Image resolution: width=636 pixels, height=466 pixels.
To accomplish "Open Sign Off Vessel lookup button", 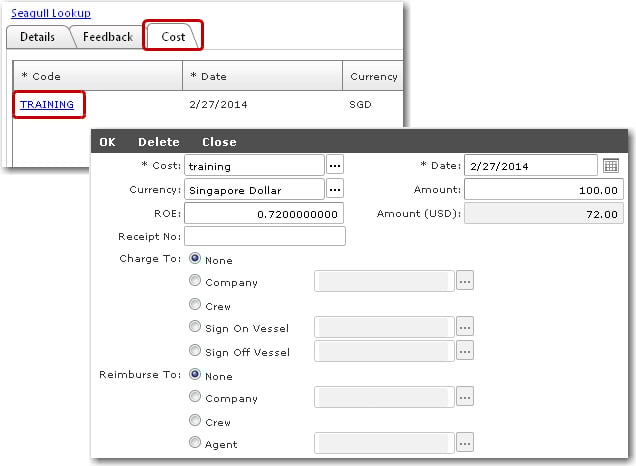I will (465, 351).
